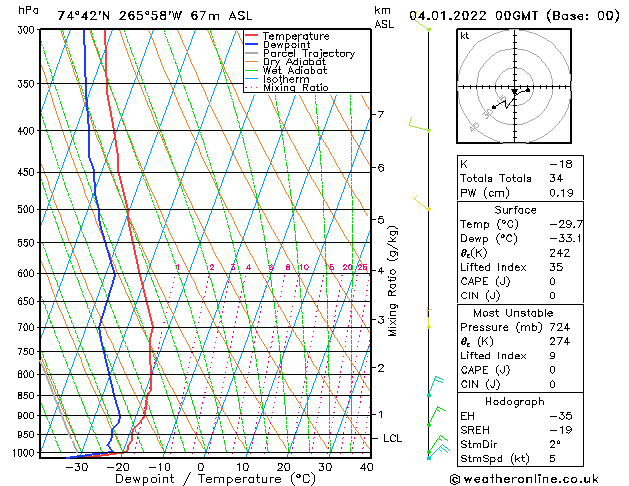Select the Dry Adiabat legend label
The image size is (629, 486).
pos(294,62)
